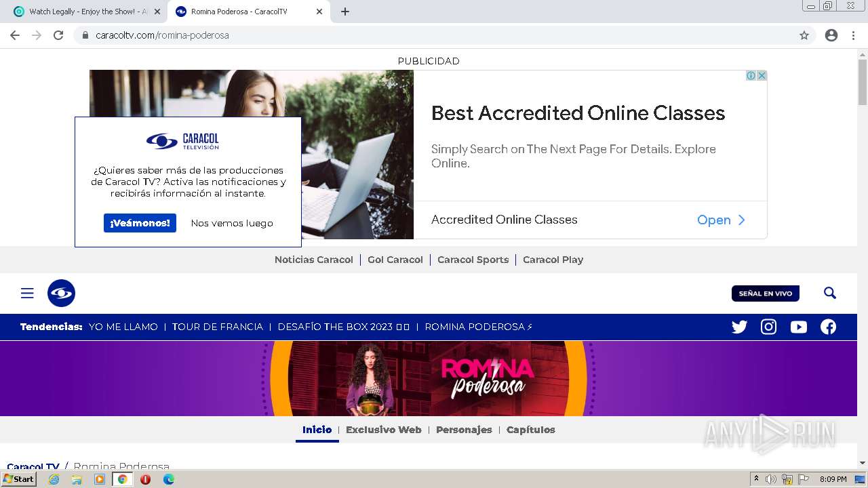The image size is (868, 488).
Task: Bookmark this page with the star icon
Action: 804,35
